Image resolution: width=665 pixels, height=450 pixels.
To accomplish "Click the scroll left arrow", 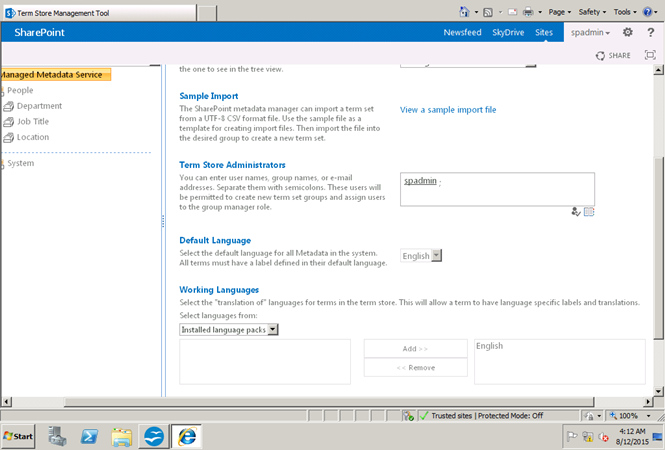I will [x=6, y=402].
